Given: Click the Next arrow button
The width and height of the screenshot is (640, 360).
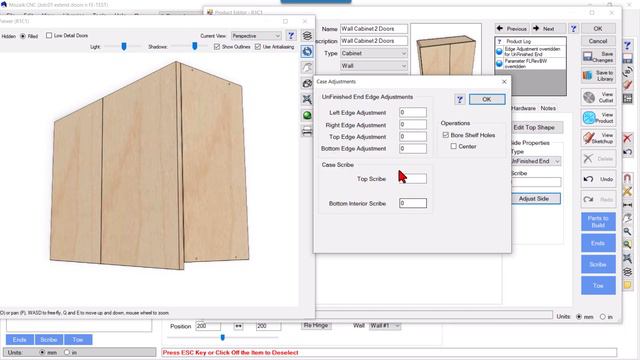Looking at the screenshot, I should coord(548,29).
